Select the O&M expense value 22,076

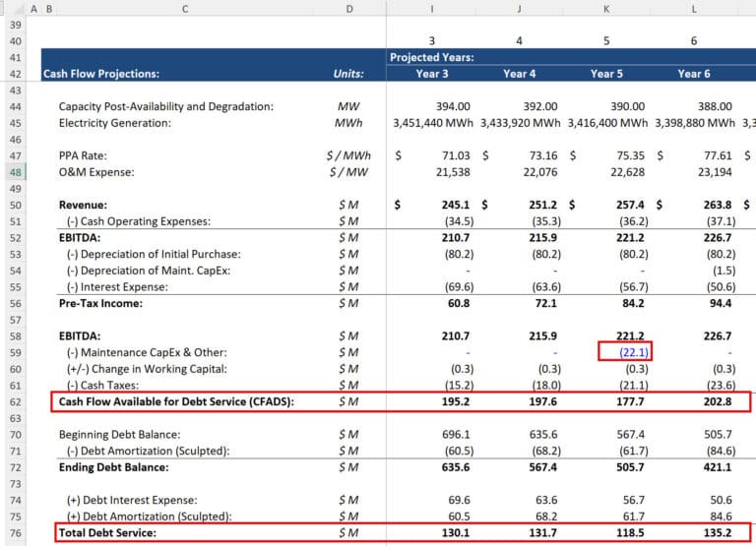pos(540,172)
